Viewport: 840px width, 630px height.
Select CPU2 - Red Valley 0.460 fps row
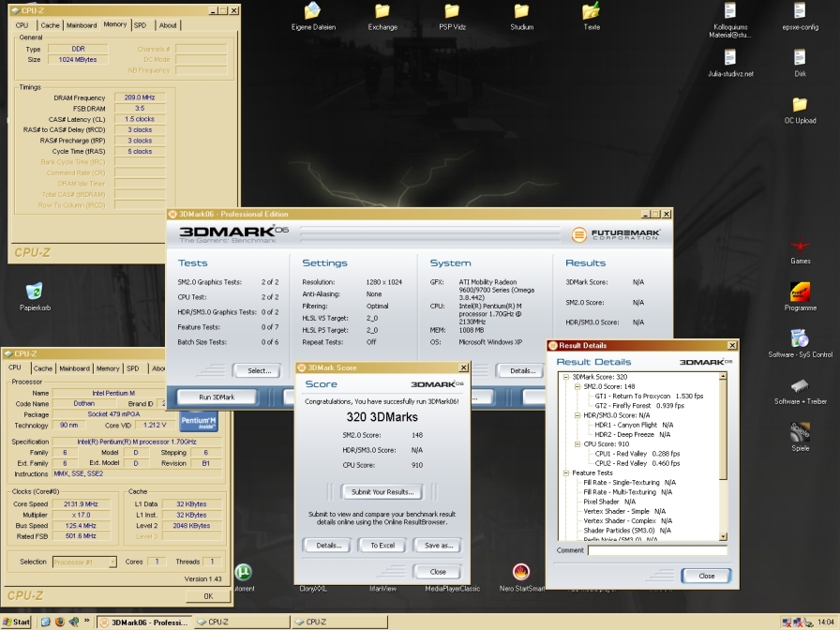pyautogui.click(x=637, y=463)
